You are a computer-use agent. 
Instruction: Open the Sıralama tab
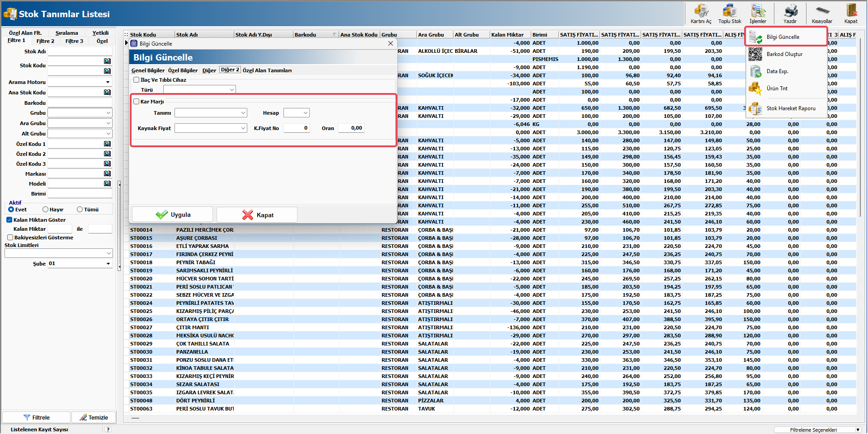tap(66, 33)
